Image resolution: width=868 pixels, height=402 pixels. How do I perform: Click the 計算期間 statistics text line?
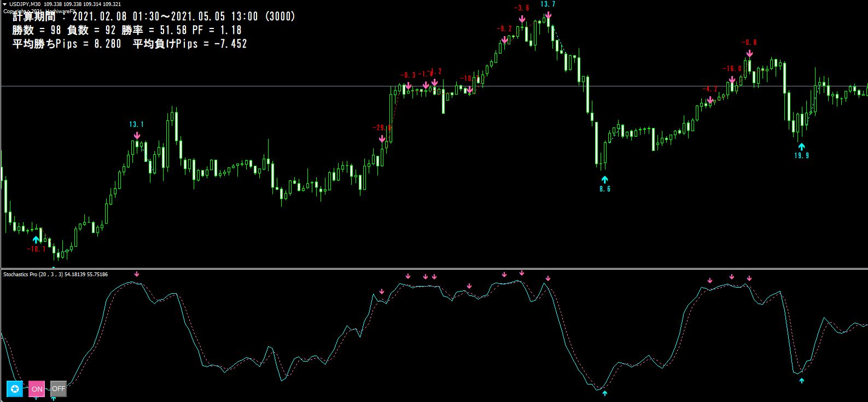[x=154, y=16]
